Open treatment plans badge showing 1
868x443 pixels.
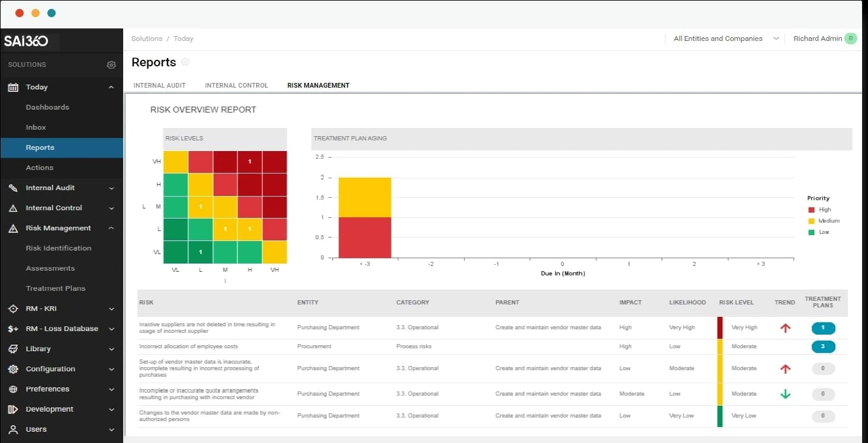[x=823, y=328]
